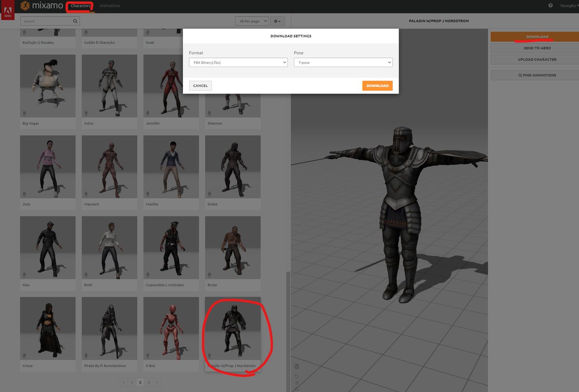Click the skeleton rig icon on Big Vegas
The image size is (579, 392).
pyautogui.click(x=24, y=113)
